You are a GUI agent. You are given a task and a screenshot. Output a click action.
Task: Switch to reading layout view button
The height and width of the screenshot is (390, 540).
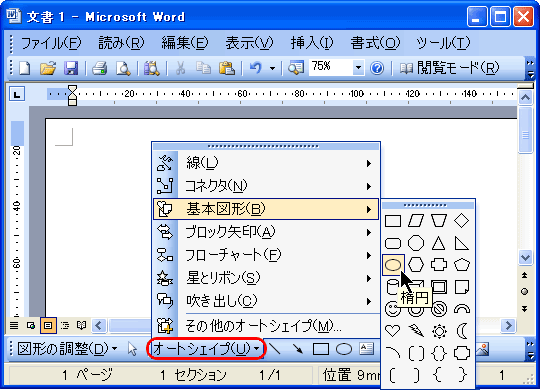click(82, 326)
